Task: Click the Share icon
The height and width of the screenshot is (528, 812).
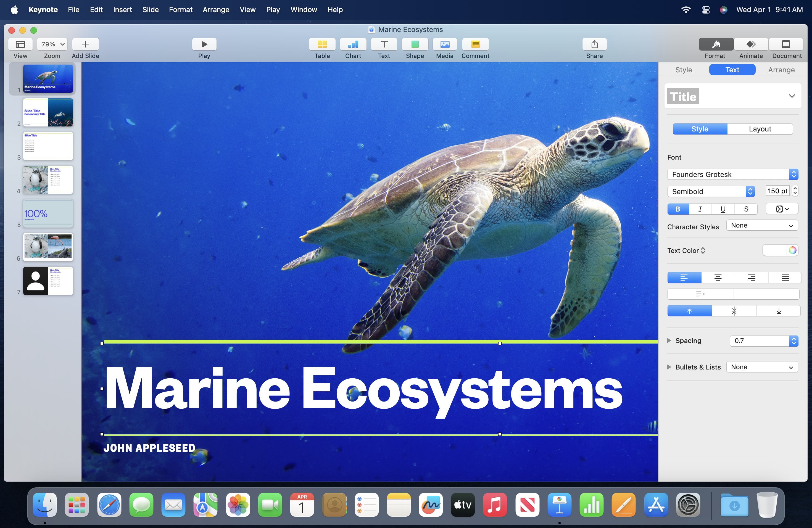Action: tap(594, 44)
